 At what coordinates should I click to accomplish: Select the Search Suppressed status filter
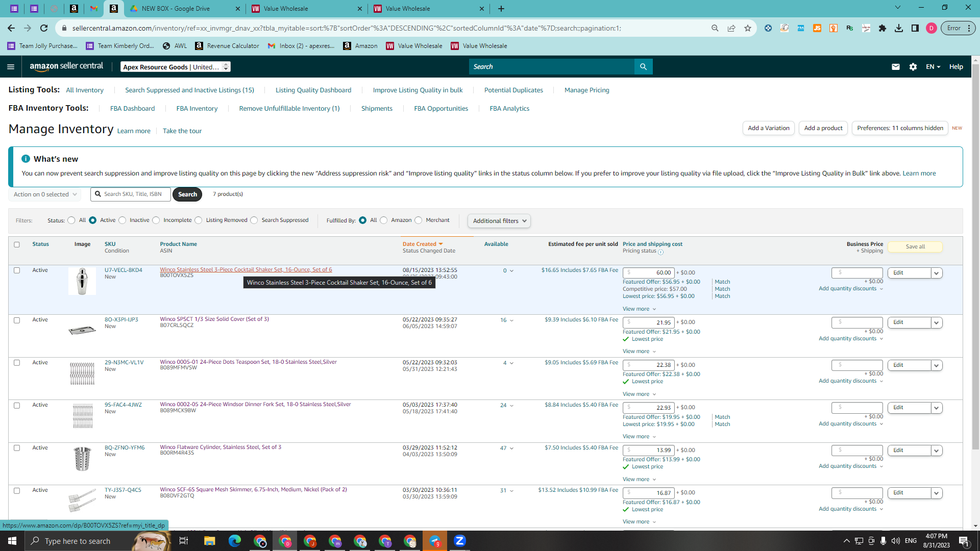(254, 220)
